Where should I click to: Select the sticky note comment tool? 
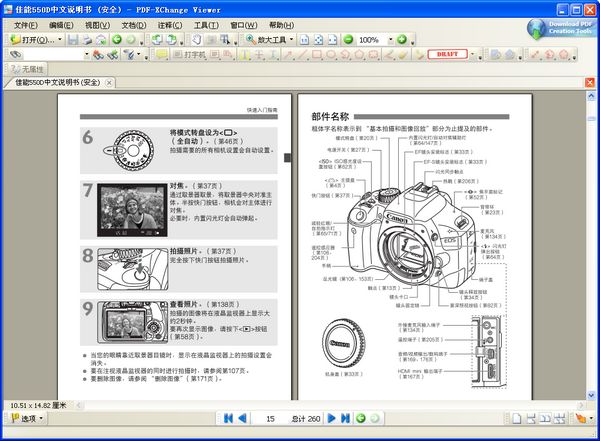pos(161,55)
